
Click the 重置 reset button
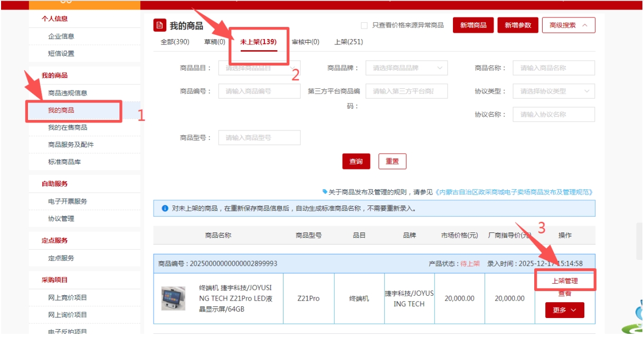pyautogui.click(x=392, y=162)
